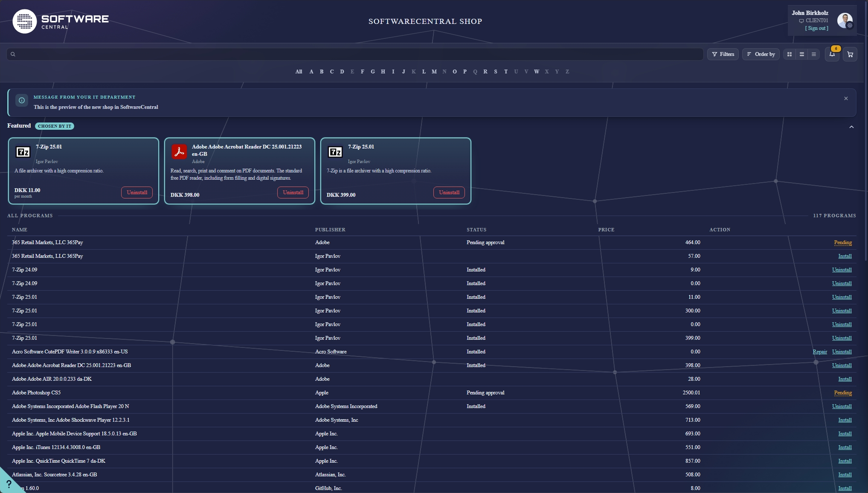Image resolution: width=868 pixels, height=493 pixels.
Task: Dismiss the IT department message
Action: (x=846, y=99)
